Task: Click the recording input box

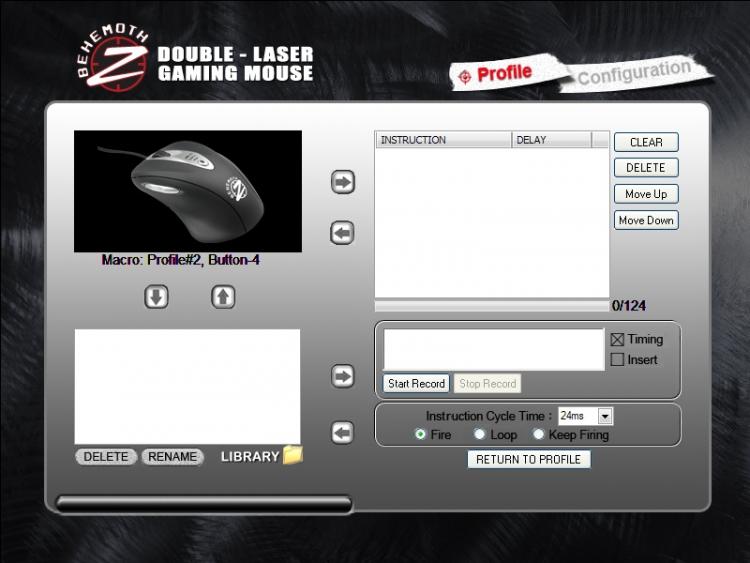Action: pyautogui.click(x=494, y=349)
